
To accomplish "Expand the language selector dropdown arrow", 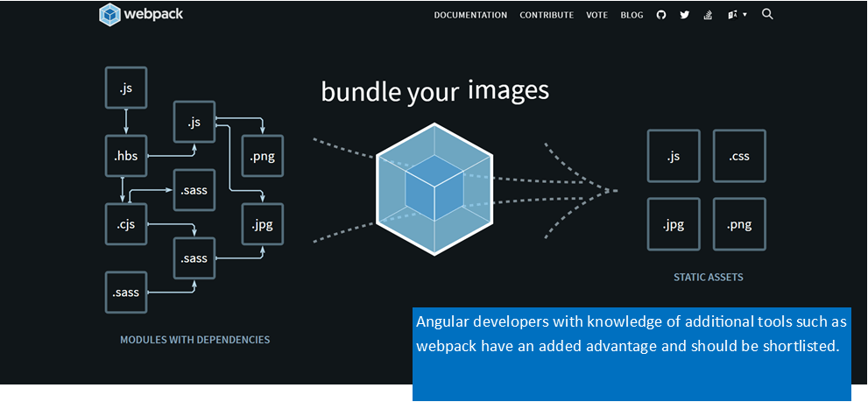I will click(745, 15).
